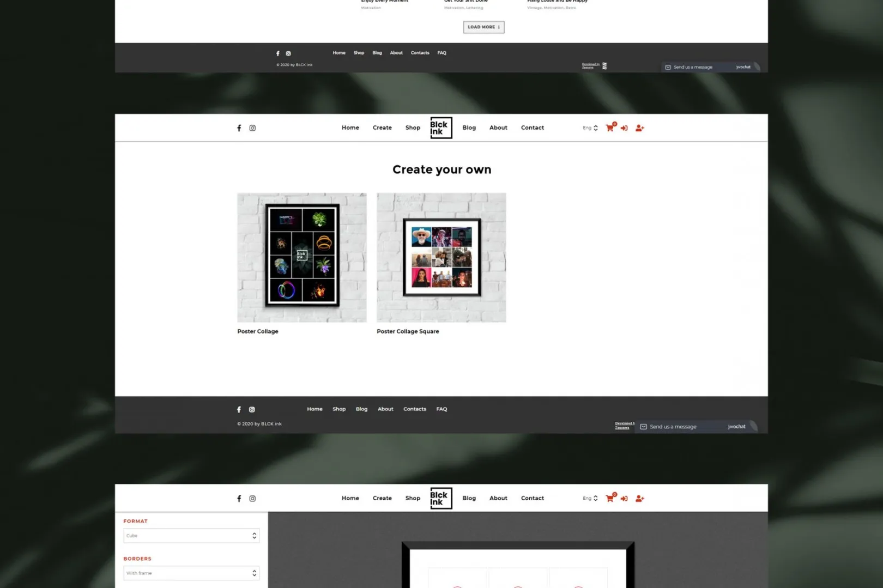Click Facebook icon in middle page footer

[x=239, y=409]
